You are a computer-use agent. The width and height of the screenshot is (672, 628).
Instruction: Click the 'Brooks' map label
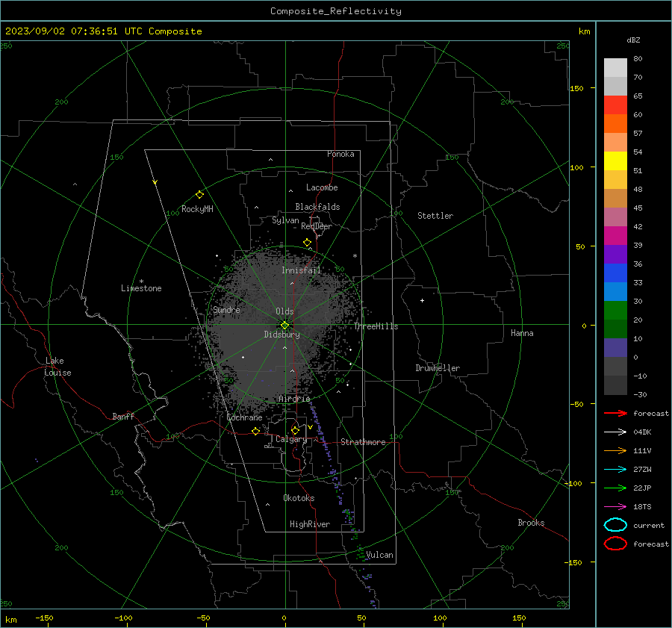[x=531, y=523]
